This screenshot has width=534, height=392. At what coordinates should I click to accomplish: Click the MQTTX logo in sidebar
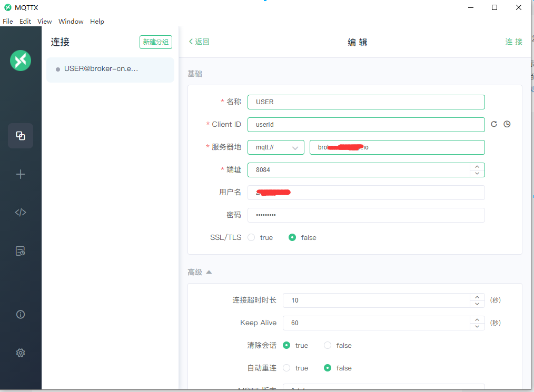pos(21,61)
